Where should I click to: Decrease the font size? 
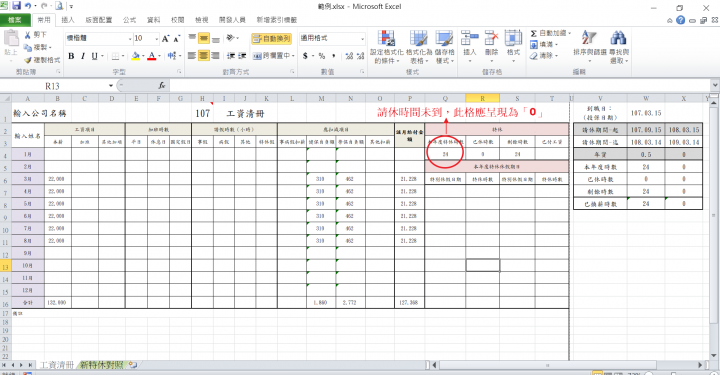(x=176, y=39)
